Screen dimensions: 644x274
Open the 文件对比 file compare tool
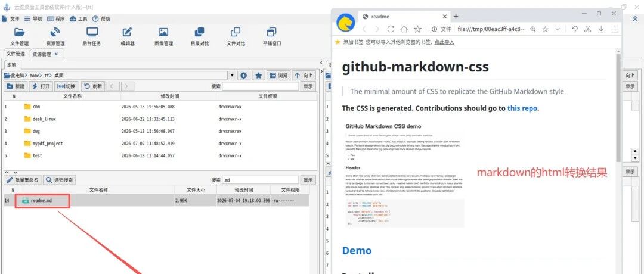(x=236, y=36)
